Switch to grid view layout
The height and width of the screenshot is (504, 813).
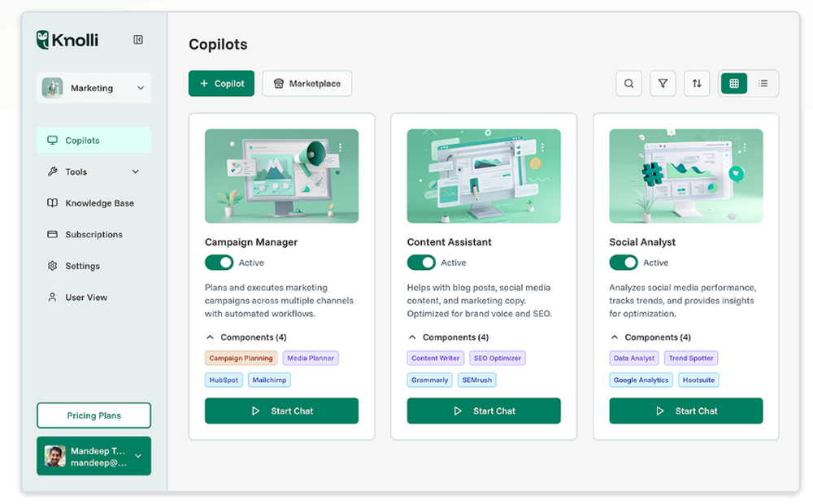click(x=734, y=83)
